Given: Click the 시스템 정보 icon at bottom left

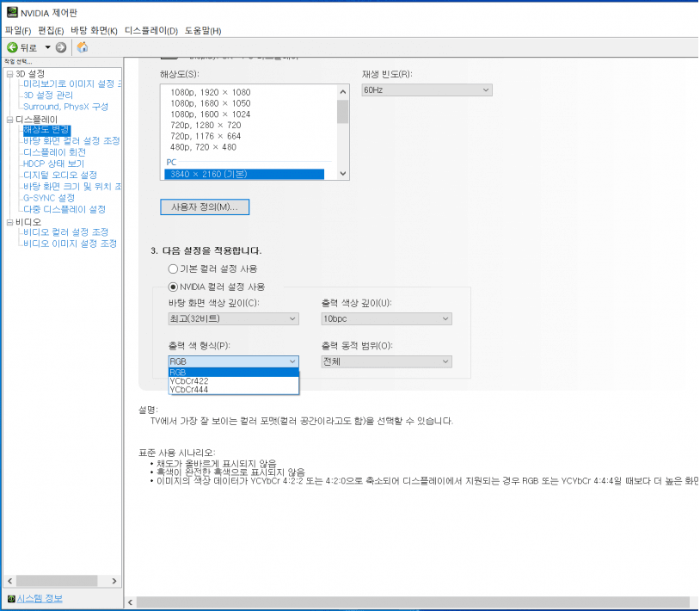Looking at the screenshot, I should click(x=10, y=599).
